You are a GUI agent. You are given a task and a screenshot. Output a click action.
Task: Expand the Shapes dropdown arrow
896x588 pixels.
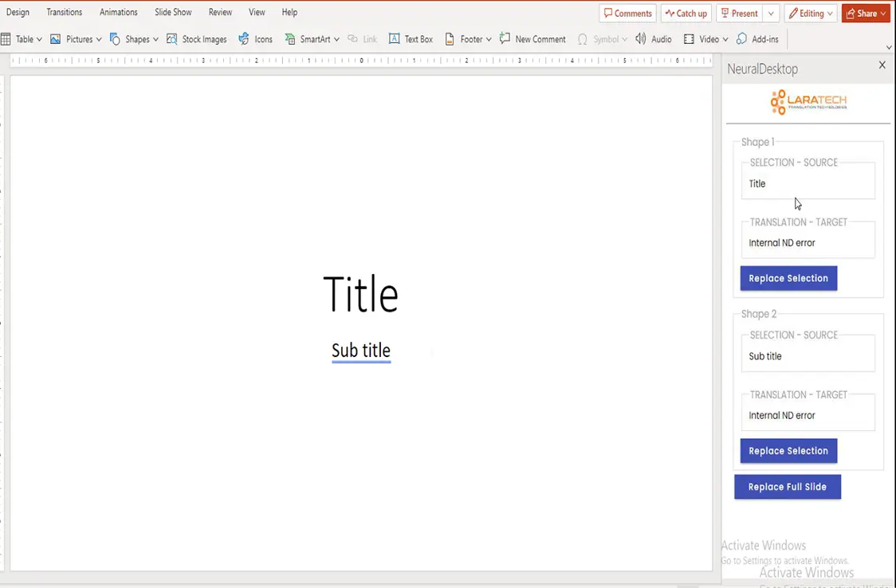pyautogui.click(x=155, y=39)
